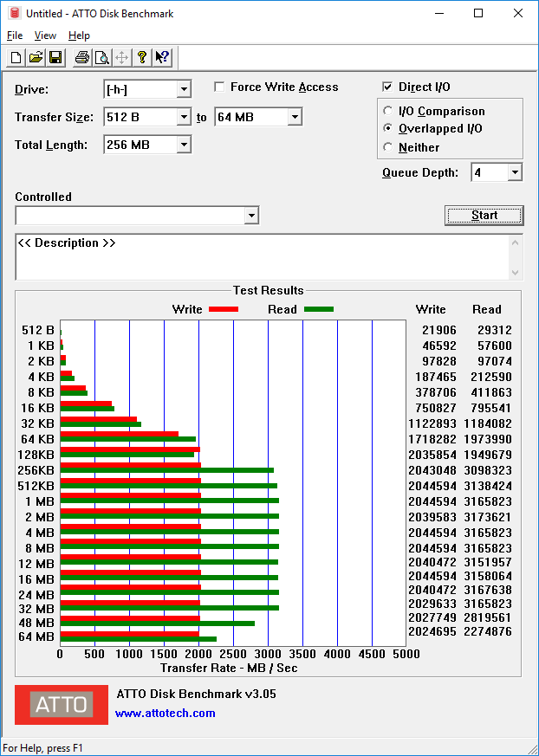
Task: Click the Start button
Action: pos(484,215)
